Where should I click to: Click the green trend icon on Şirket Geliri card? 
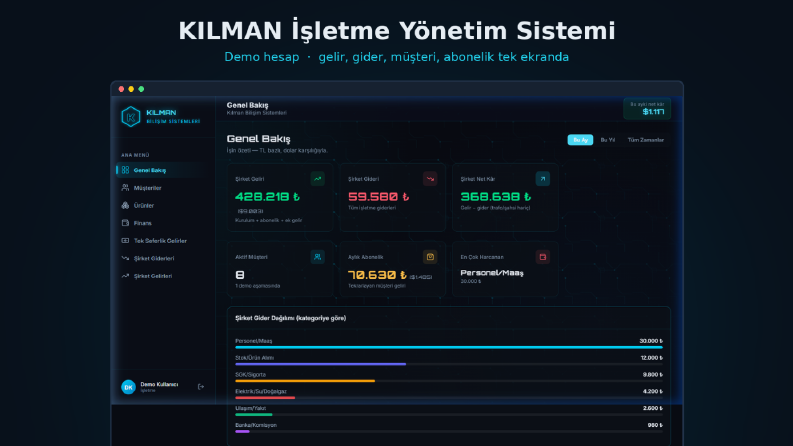click(x=318, y=179)
